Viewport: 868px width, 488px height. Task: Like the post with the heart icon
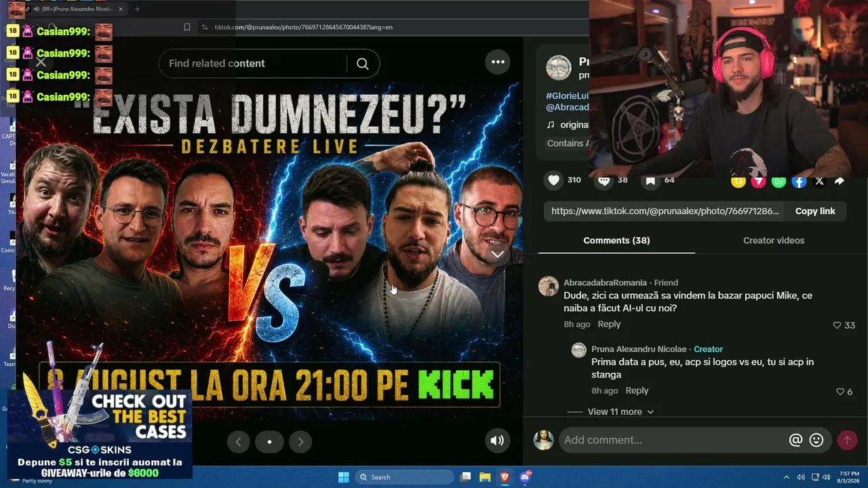(x=554, y=180)
